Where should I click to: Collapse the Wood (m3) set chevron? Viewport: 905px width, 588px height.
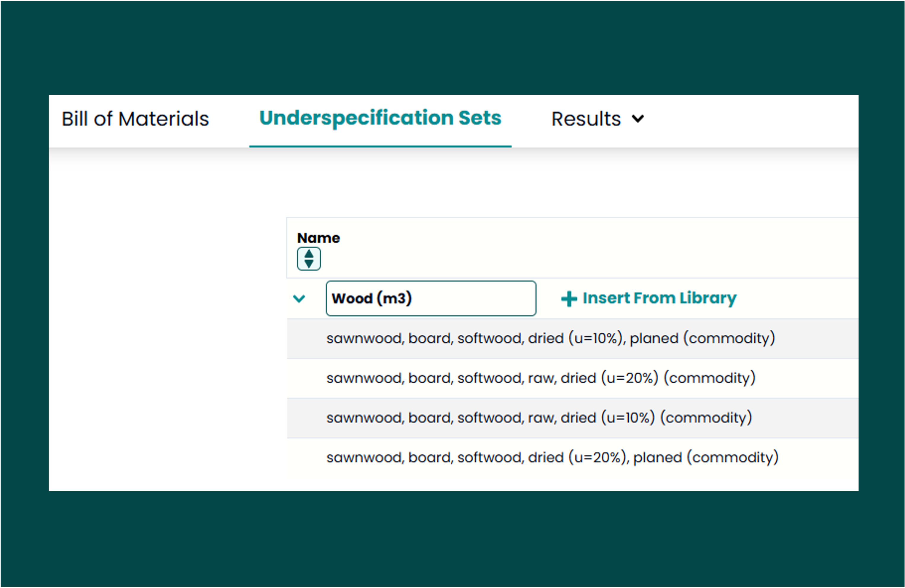(x=299, y=299)
